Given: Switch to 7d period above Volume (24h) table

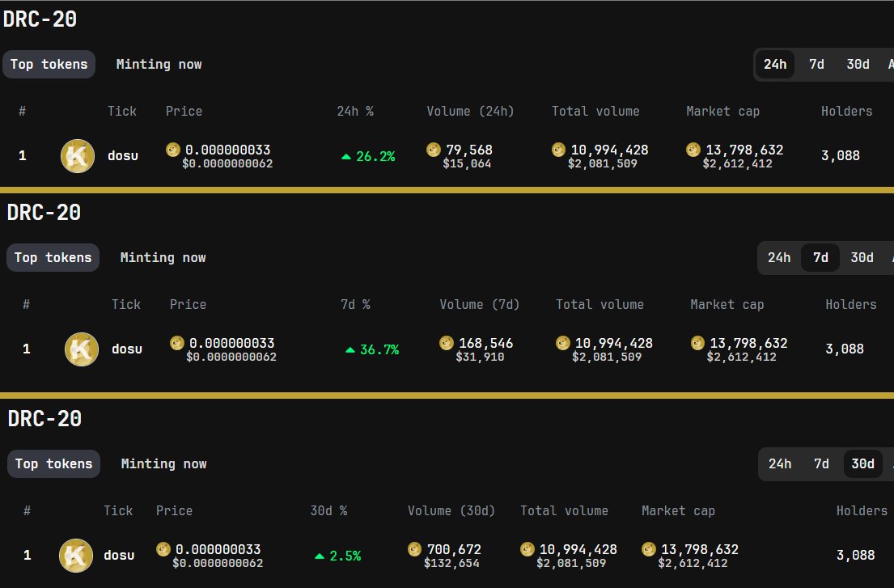Looking at the screenshot, I should point(816,65).
